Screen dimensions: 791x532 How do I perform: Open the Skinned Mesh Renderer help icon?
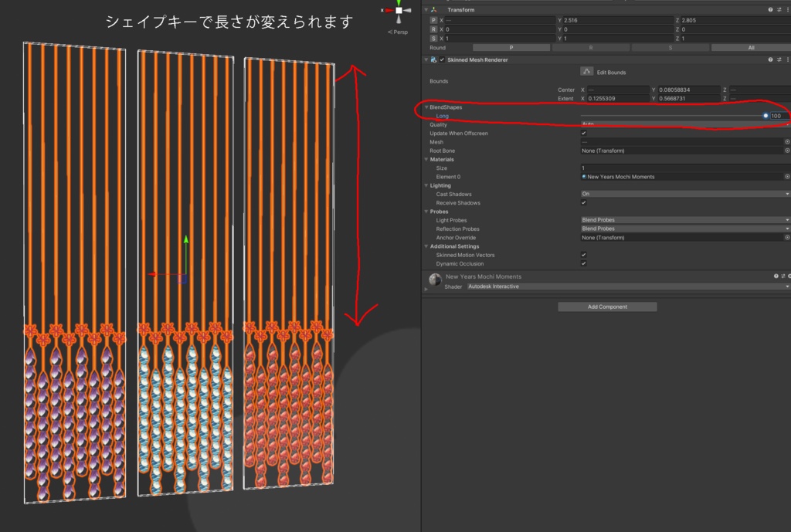pyautogui.click(x=770, y=59)
